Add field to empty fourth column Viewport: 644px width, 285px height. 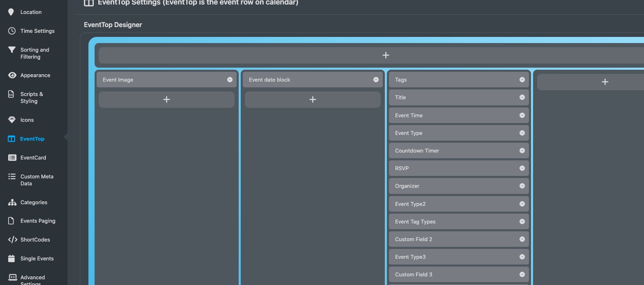point(605,82)
